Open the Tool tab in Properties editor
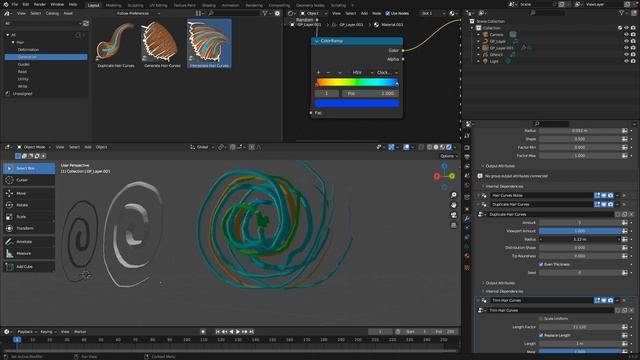640x360 pixels. (x=467, y=136)
